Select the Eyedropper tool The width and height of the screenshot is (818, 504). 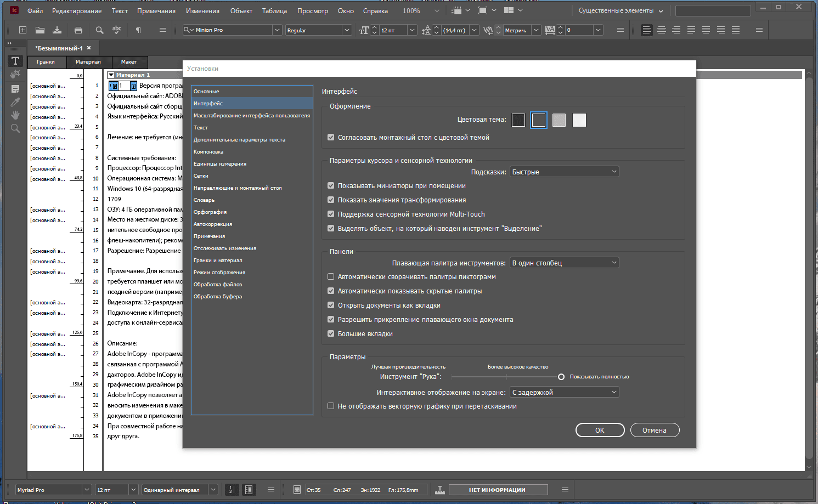[x=15, y=101]
